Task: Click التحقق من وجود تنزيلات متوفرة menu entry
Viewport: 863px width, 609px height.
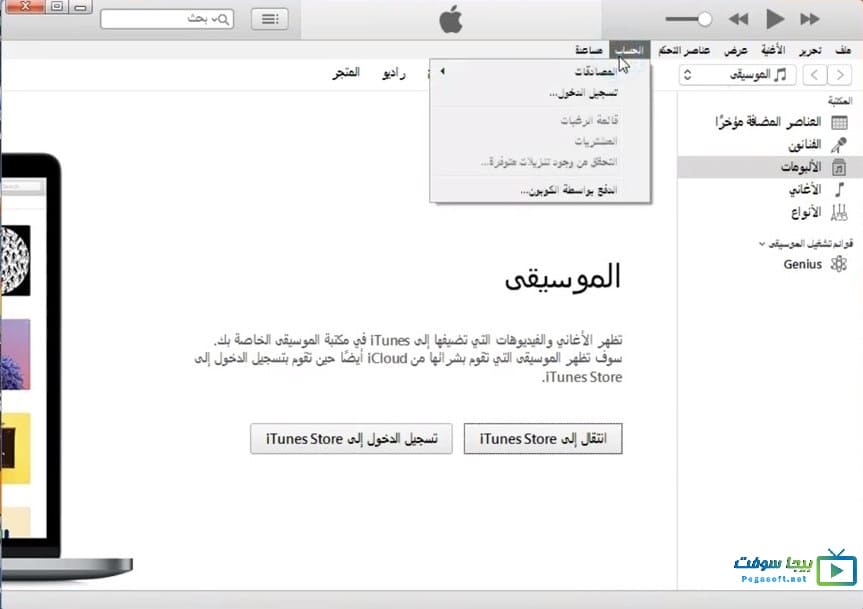Action: [x=540, y=162]
